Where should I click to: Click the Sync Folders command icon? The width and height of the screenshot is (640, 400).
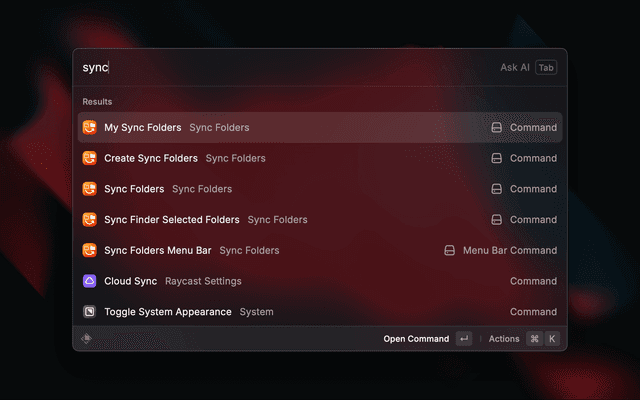tap(89, 189)
